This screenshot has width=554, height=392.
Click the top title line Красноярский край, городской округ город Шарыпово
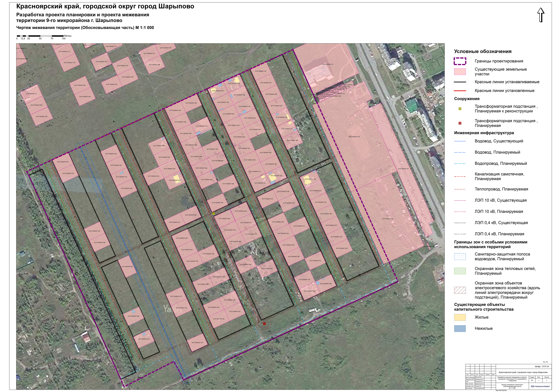point(105,6)
